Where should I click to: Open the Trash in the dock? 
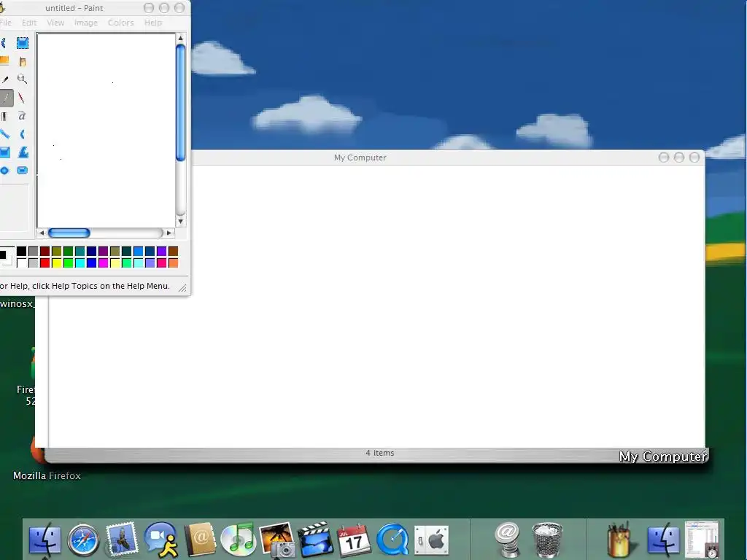tap(547, 540)
